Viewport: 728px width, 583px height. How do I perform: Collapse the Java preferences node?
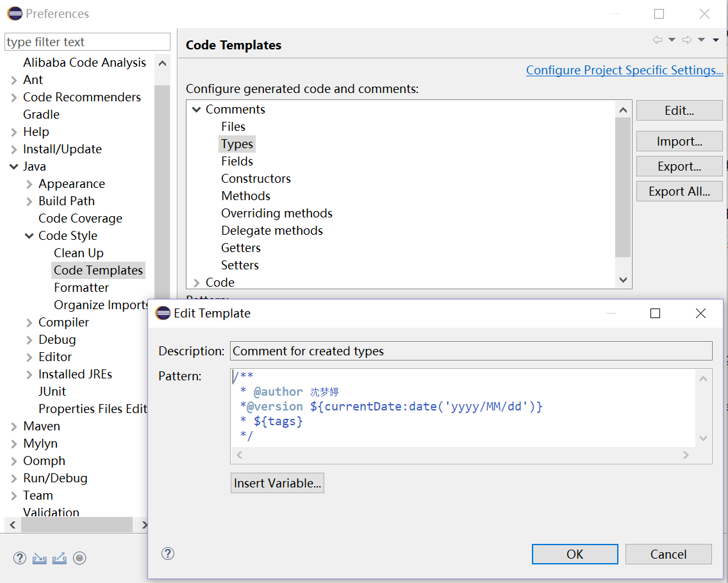coord(14,167)
